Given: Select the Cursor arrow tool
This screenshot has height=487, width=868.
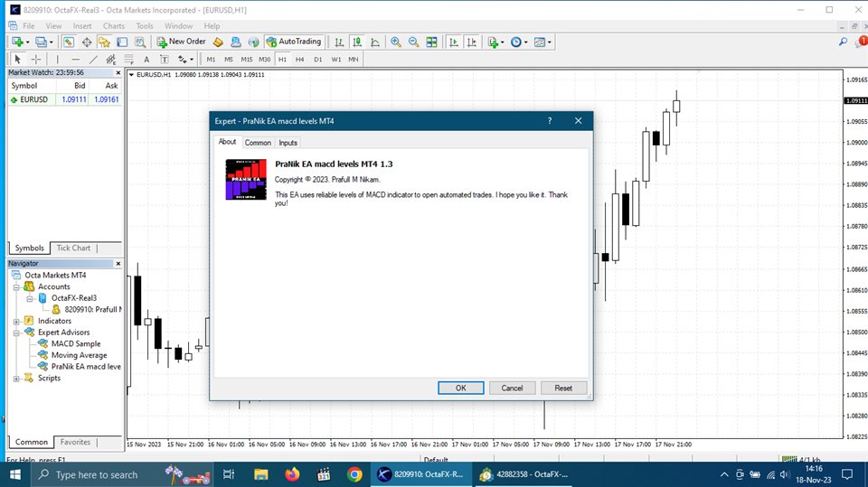Looking at the screenshot, I should [17, 60].
